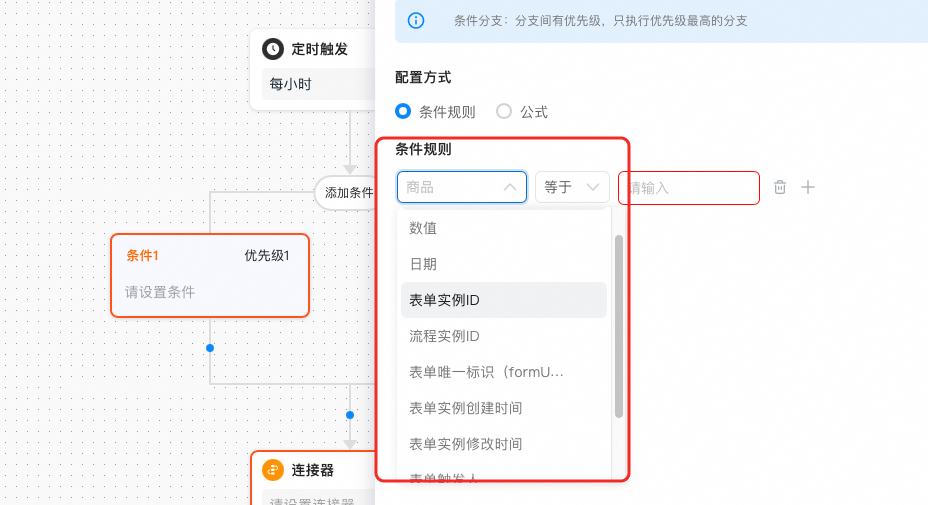Delete the condition rule with trash icon

click(x=780, y=187)
